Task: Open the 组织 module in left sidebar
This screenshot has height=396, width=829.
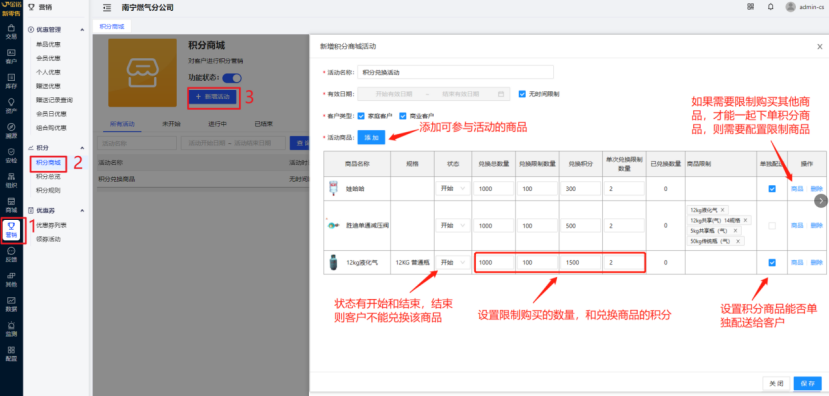Action: (11, 180)
